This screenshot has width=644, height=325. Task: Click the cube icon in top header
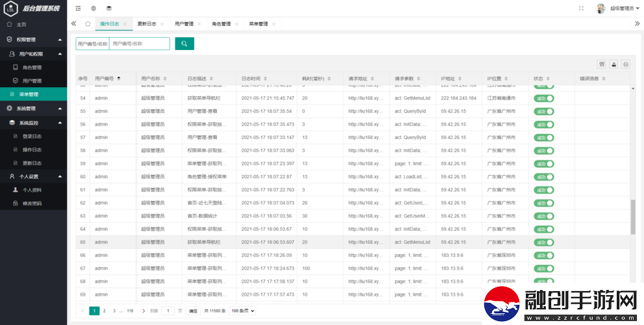[x=109, y=8]
